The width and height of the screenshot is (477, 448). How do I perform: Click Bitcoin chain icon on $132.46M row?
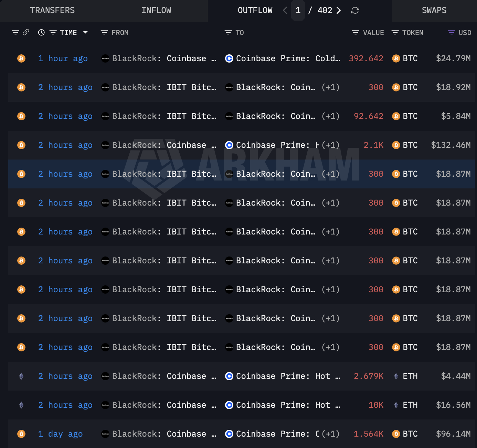tap(21, 145)
